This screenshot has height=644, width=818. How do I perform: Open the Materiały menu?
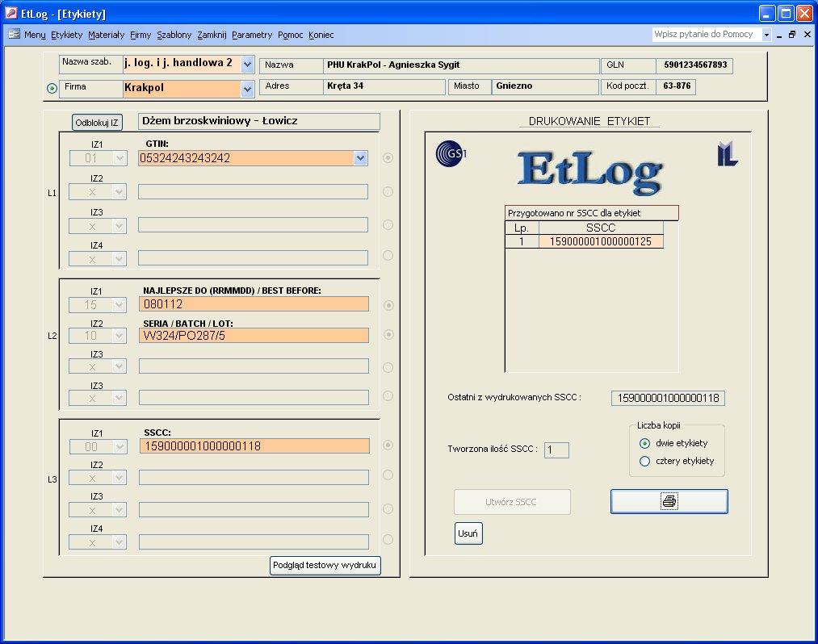click(x=107, y=35)
